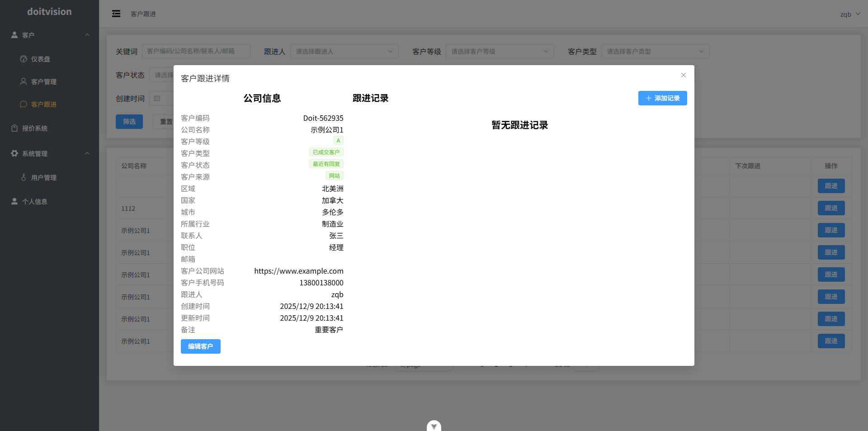Click the 网站 source tag
This screenshot has width=868, height=431.
[334, 176]
